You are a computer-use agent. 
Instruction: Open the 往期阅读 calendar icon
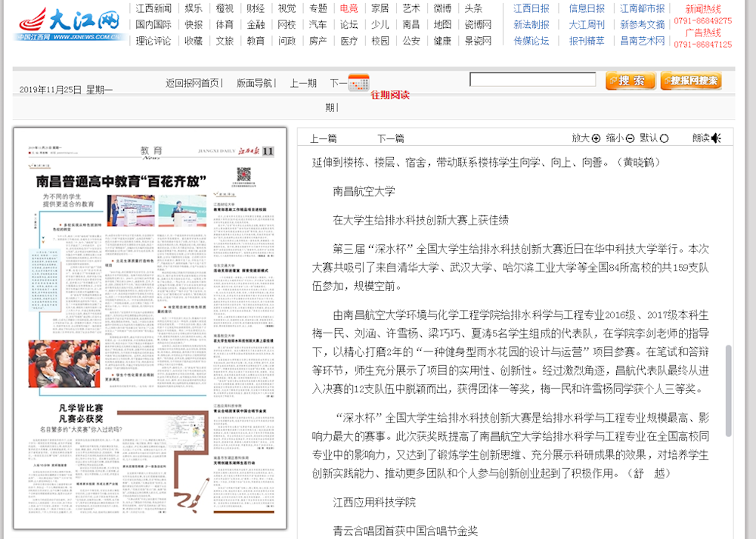tap(358, 83)
